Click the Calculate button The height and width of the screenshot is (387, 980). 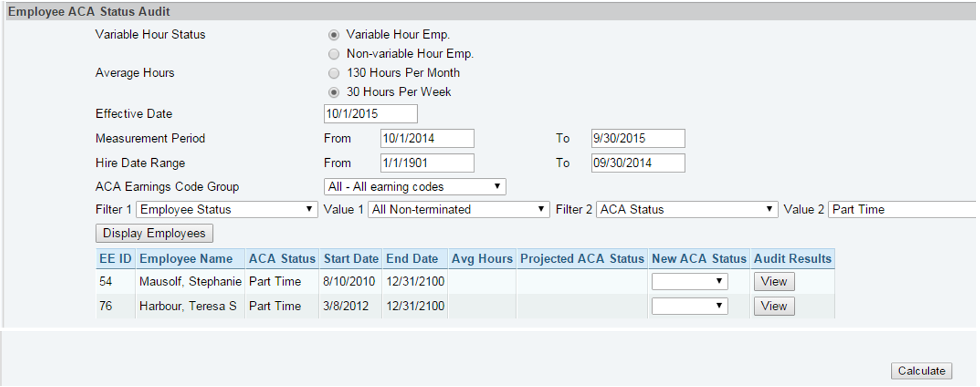[x=921, y=370]
